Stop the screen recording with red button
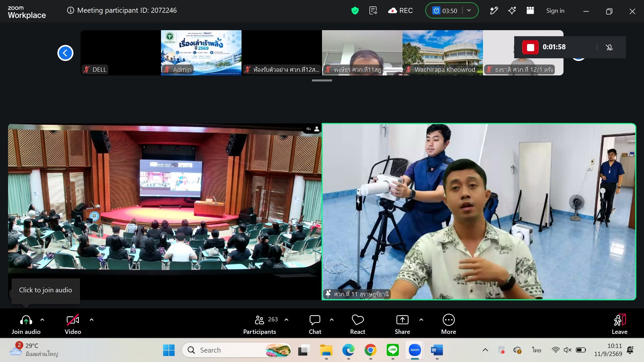 pos(530,47)
